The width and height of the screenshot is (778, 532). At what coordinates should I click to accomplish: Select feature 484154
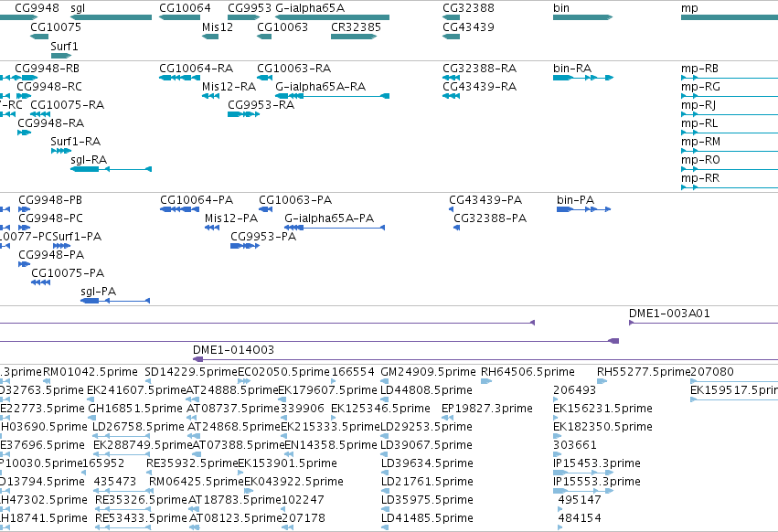[x=579, y=518]
